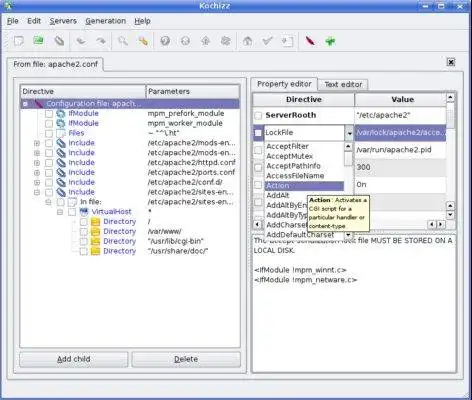The image size is (472, 400).
Task: Click the icon of the IfModule mpm_worker_module row
Action: click(61, 123)
